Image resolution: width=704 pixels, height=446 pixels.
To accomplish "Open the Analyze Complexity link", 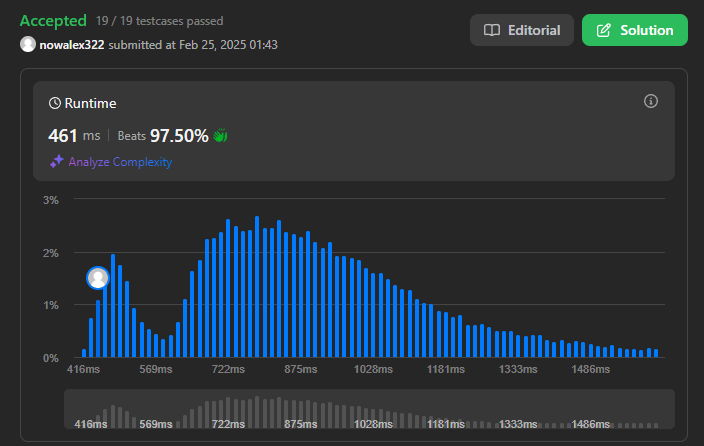I will (x=119, y=162).
